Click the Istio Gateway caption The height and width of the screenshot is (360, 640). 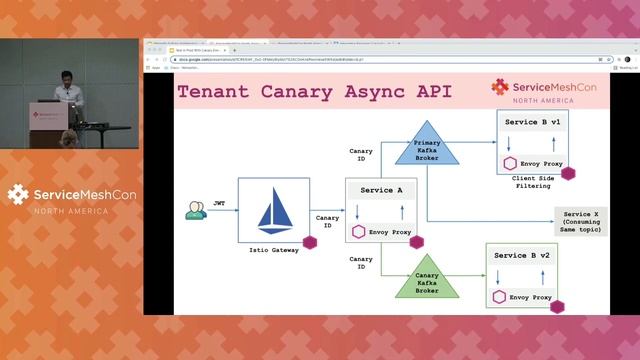274,250
